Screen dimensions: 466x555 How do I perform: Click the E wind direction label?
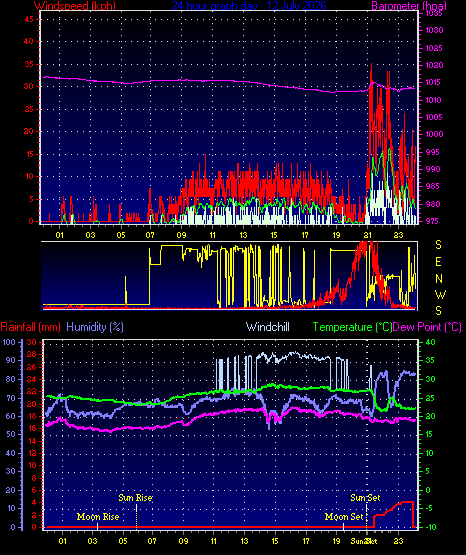[x=438, y=262]
